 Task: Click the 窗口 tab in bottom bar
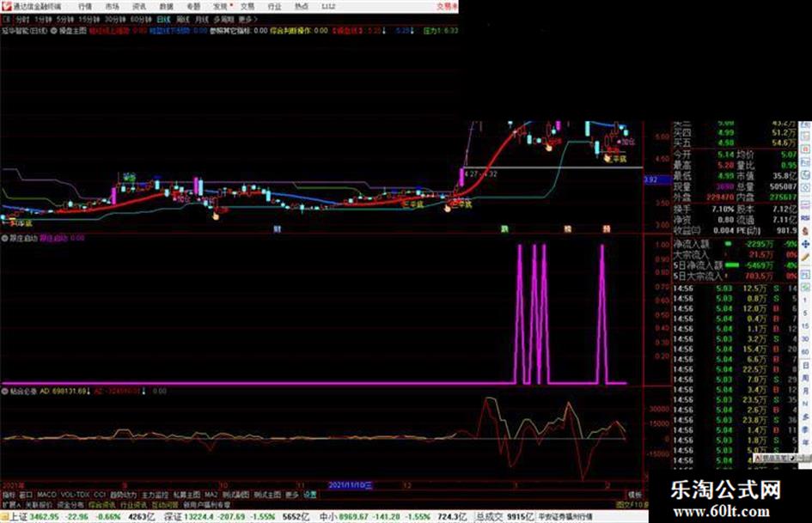pyautogui.click(x=26, y=495)
